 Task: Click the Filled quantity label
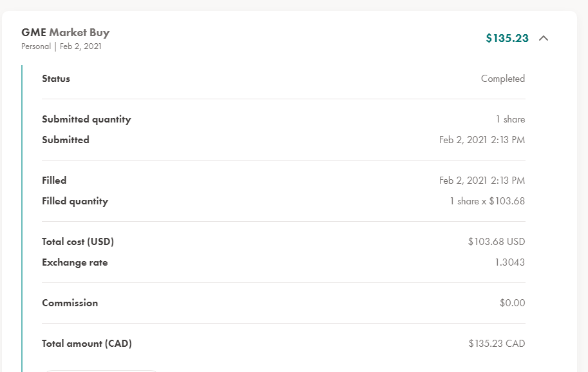[x=75, y=201]
